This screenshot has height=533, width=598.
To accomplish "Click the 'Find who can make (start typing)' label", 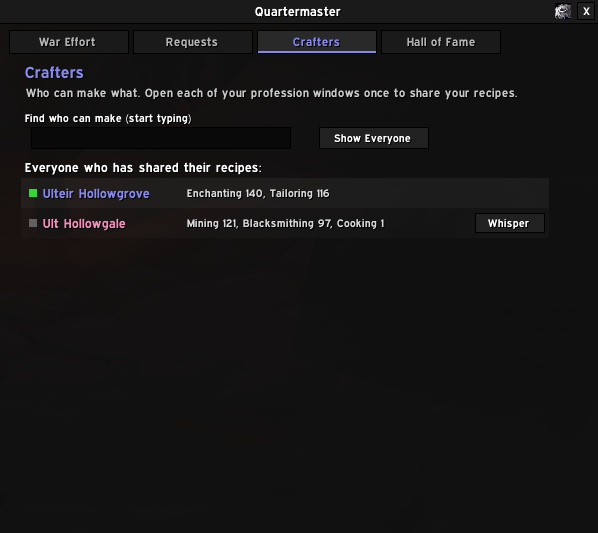I will pos(108,119).
